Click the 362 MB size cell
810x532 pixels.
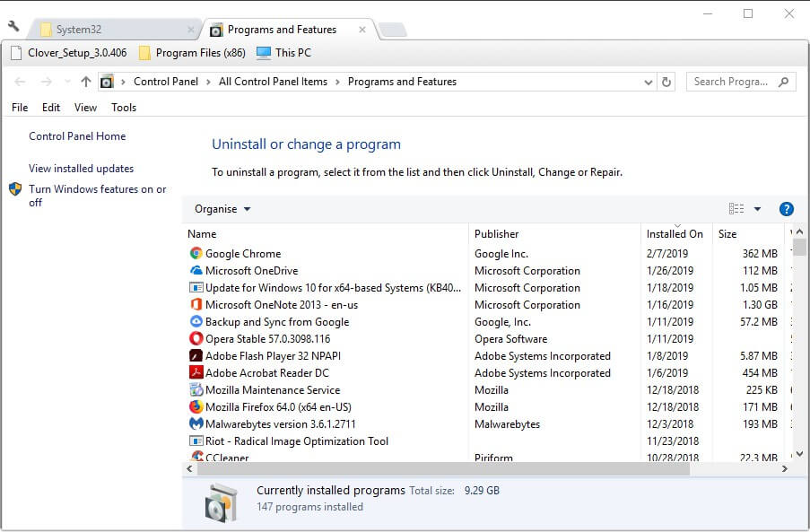[760, 253]
